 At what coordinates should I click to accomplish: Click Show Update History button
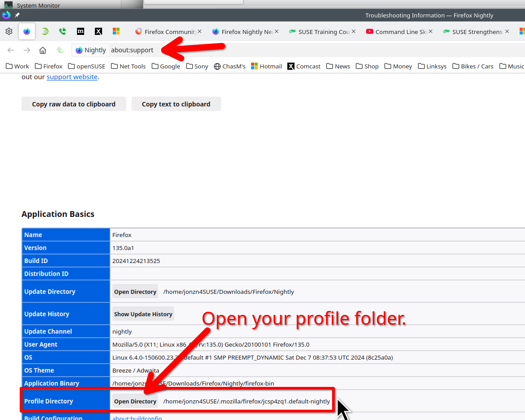click(143, 314)
